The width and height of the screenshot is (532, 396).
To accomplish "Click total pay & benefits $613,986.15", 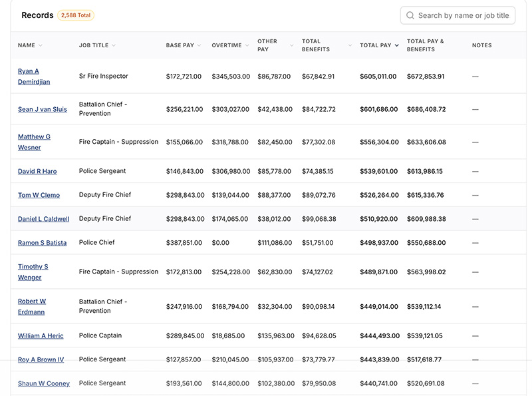I will click(424, 171).
